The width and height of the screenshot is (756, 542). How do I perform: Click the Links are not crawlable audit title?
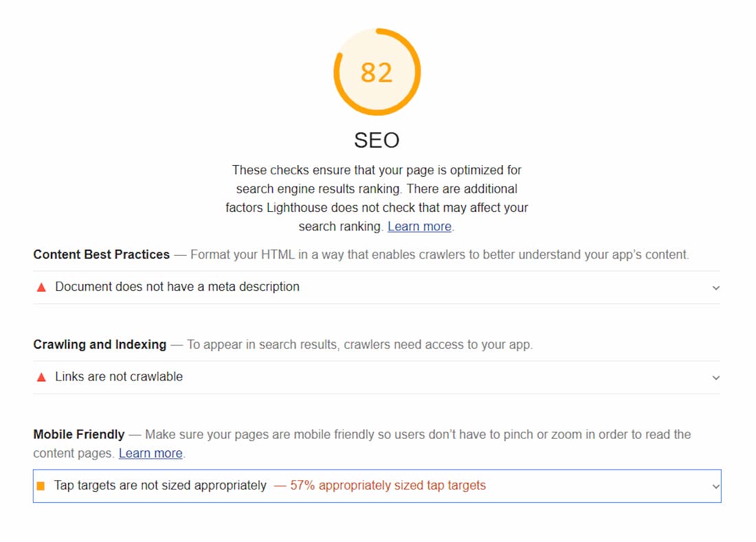pyautogui.click(x=119, y=376)
